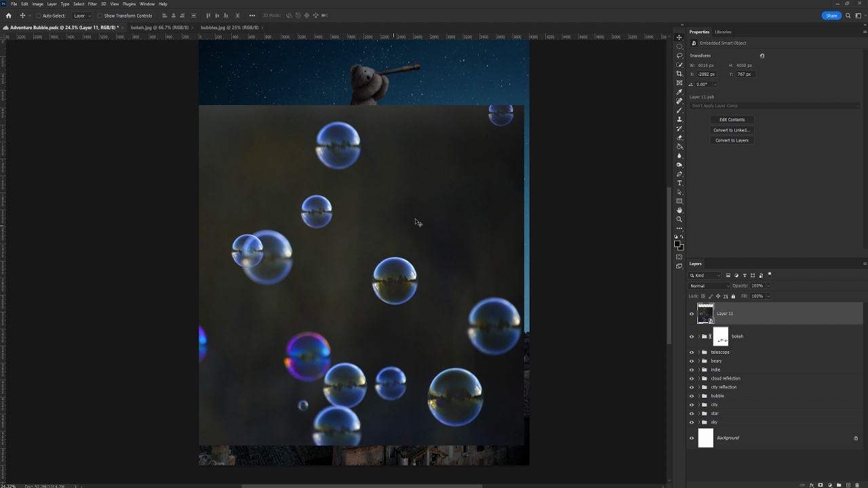868x488 pixels.
Task: Enable the Auto-Select checkbox
Action: pos(38,16)
